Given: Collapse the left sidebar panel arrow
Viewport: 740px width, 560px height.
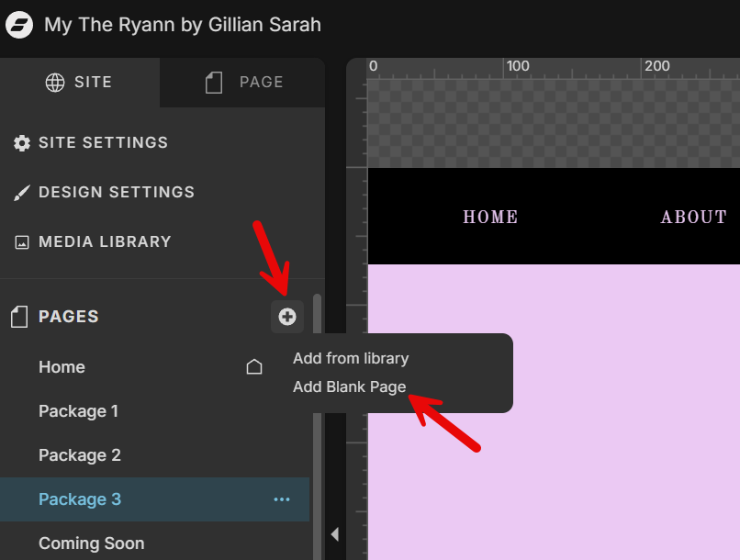Looking at the screenshot, I should pos(335,534).
